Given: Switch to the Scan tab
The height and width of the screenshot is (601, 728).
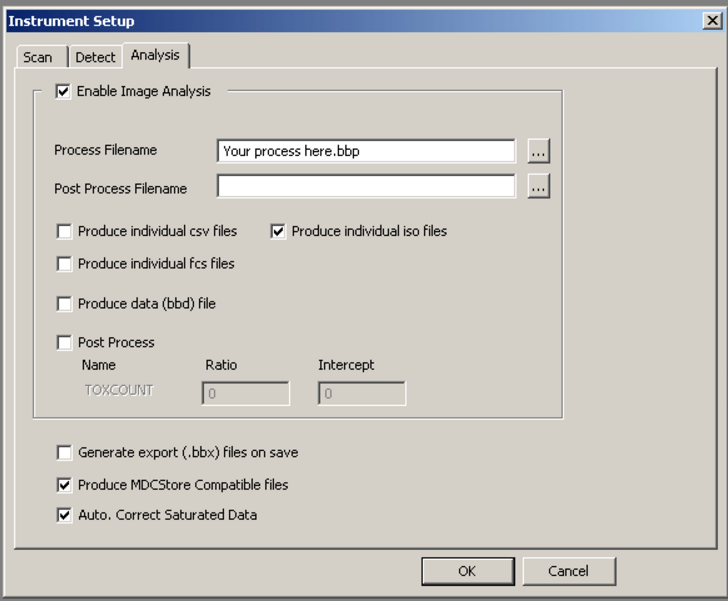Looking at the screenshot, I should (38, 57).
